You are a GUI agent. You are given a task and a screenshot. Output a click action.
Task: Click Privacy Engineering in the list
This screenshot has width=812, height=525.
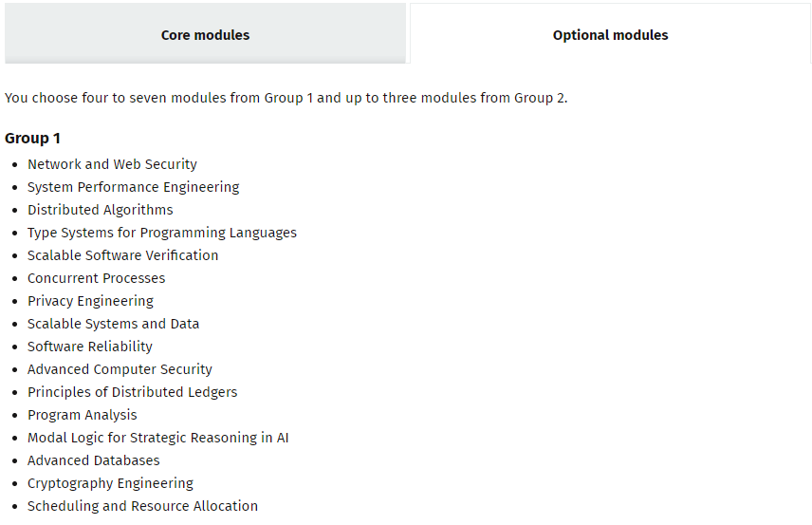click(90, 301)
